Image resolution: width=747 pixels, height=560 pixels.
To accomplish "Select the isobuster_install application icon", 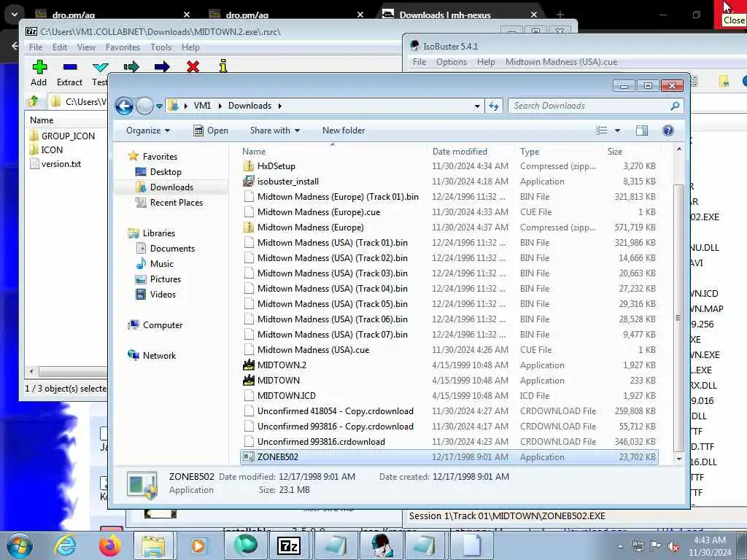I will (x=248, y=182).
